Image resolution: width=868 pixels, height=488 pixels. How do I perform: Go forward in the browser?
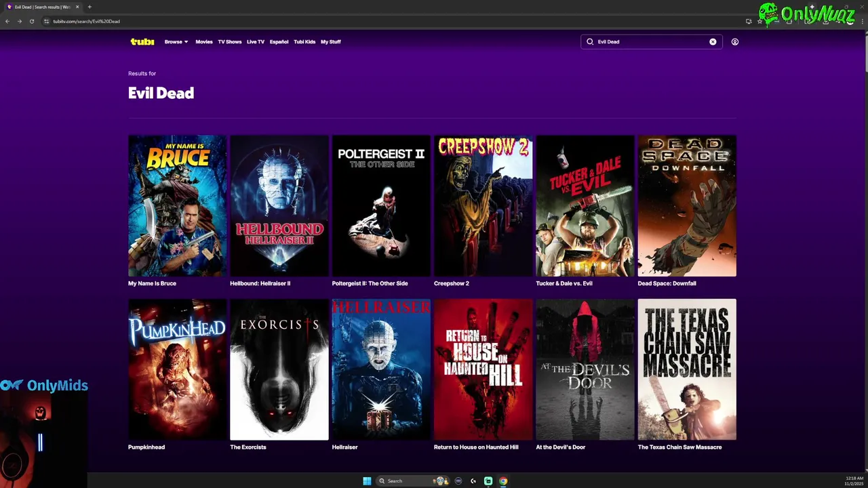coord(20,21)
